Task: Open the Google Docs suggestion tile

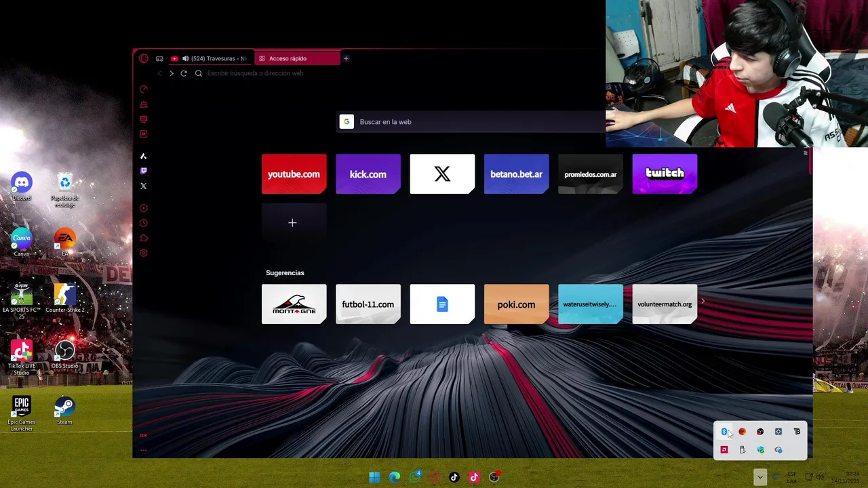Action: 442,304
